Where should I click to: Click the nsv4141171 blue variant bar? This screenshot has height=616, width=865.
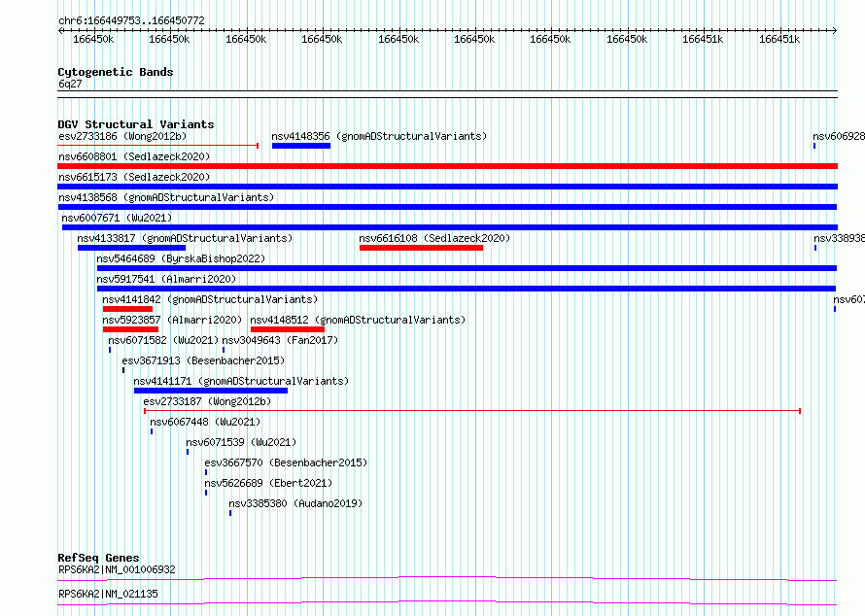[211, 391]
